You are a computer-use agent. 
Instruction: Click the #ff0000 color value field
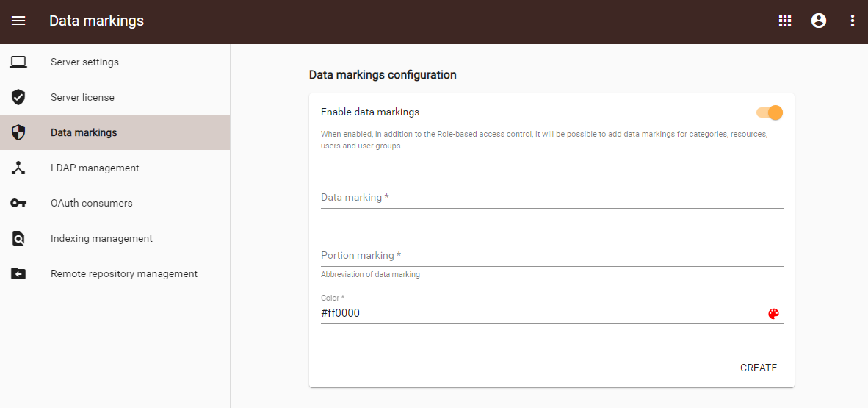(536, 313)
